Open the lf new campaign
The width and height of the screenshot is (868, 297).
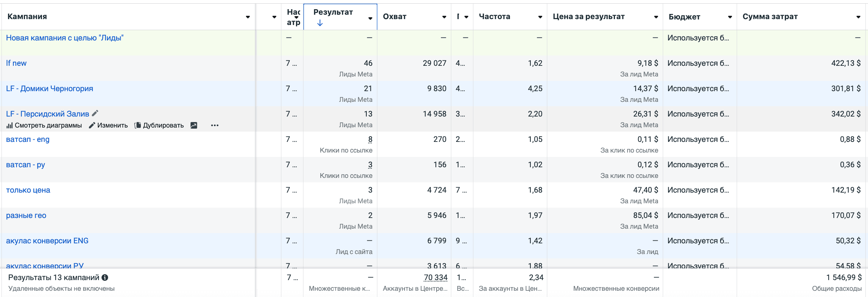tap(16, 63)
